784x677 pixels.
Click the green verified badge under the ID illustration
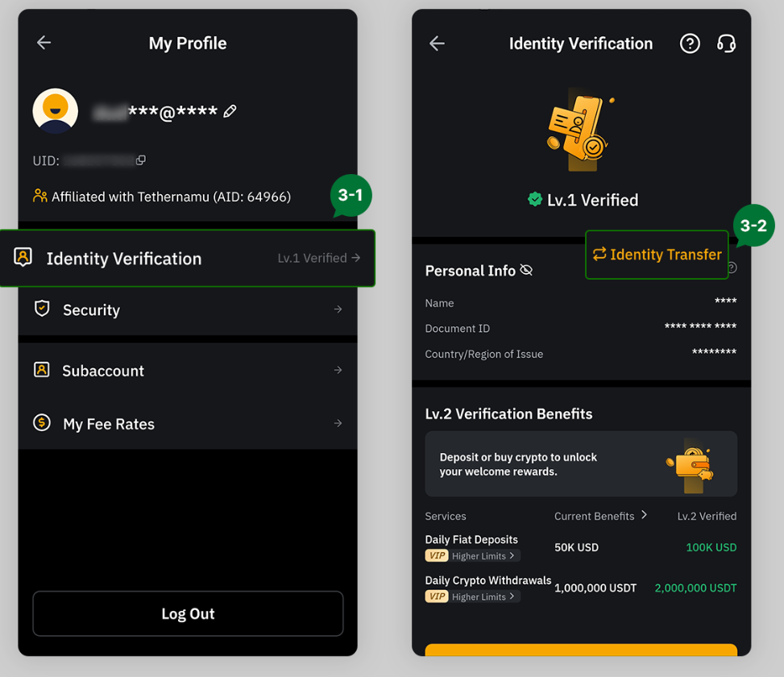pos(534,199)
